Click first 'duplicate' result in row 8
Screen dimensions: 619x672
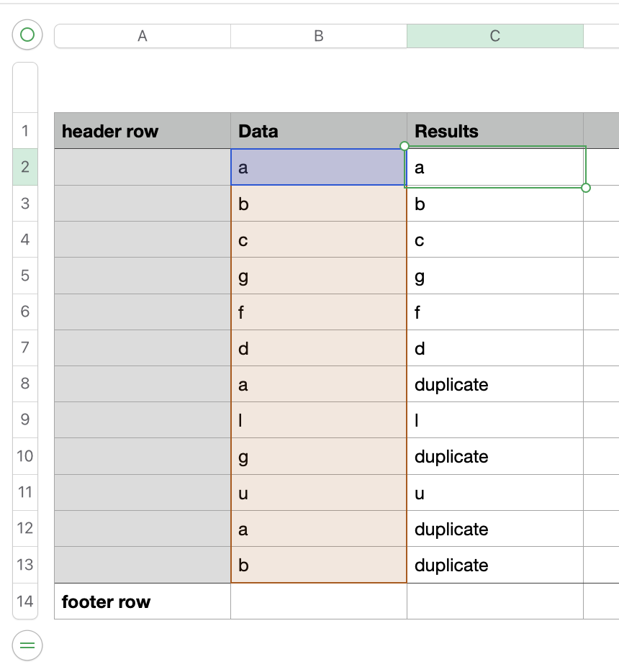click(x=494, y=384)
